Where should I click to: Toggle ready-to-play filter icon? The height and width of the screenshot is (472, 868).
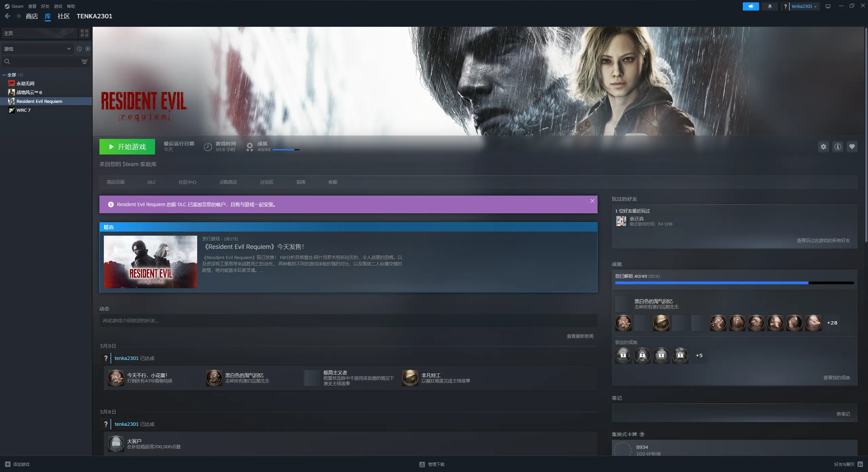[x=88, y=49]
